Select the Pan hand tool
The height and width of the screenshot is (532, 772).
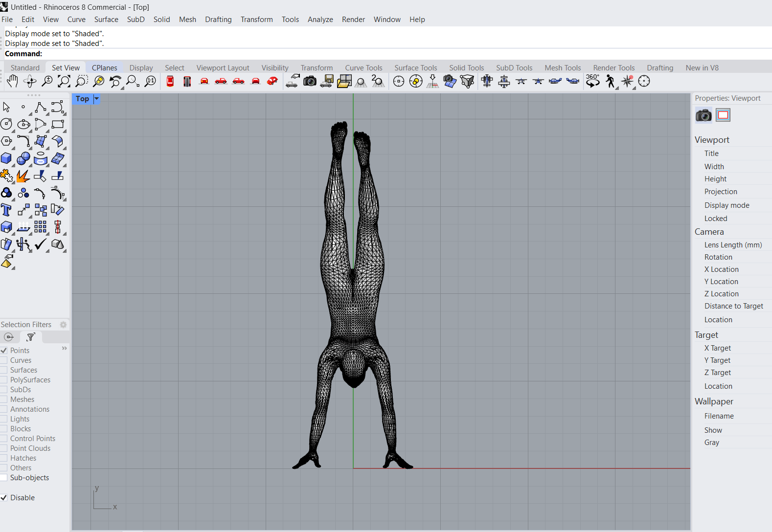12,81
